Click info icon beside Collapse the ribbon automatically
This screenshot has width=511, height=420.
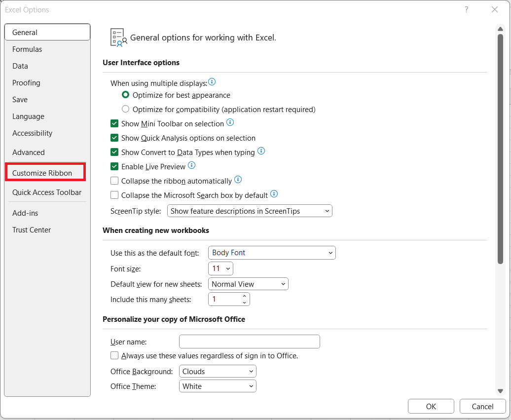coord(238,179)
